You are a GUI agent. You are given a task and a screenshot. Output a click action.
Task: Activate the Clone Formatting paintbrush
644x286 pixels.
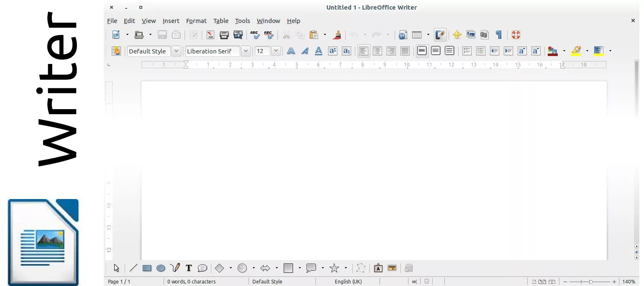coord(337,35)
